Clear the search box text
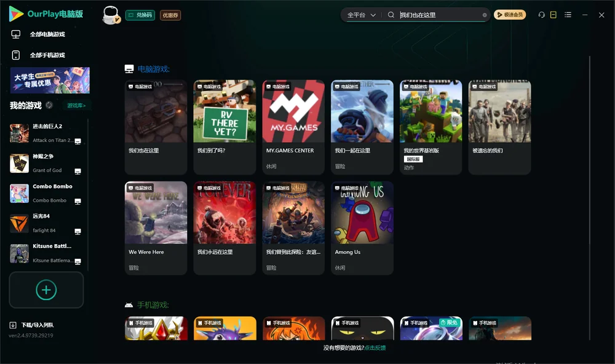Viewport: 615px width, 364px height. (485, 15)
